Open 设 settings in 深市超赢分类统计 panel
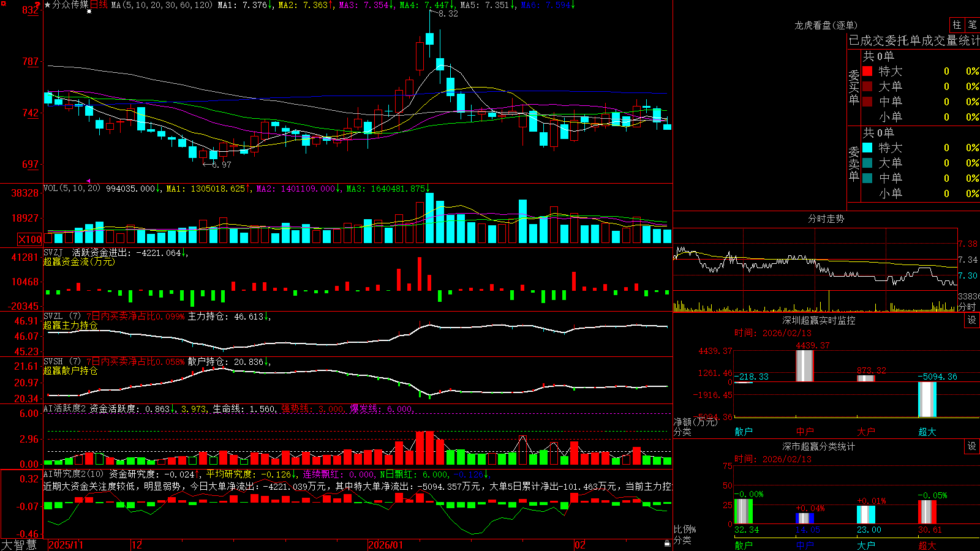980x551 pixels. pos(972,446)
